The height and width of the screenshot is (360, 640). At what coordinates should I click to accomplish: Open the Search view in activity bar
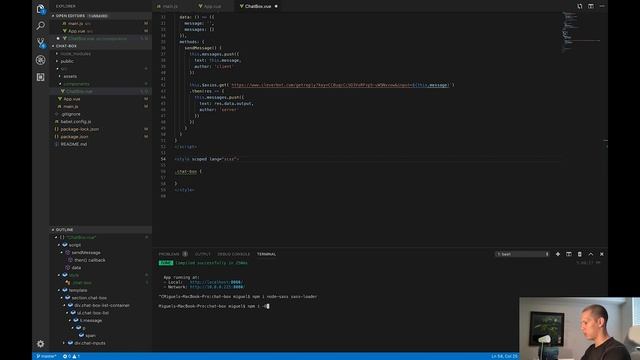click(x=40, y=26)
